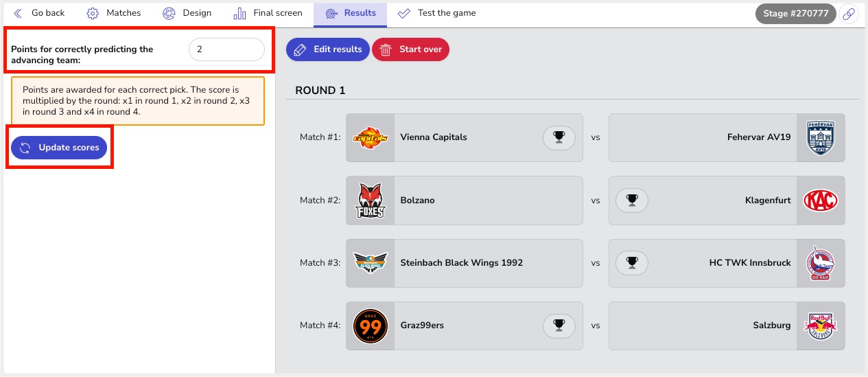The width and height of the screenshot is (868, 377).
Task: Select trophy icon for Vienna Capitals
Action: 559,137
